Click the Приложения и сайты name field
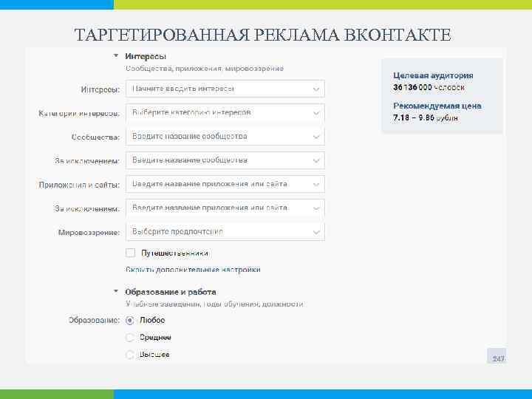This screenshot has height=399, width=532. click(225, 184)
